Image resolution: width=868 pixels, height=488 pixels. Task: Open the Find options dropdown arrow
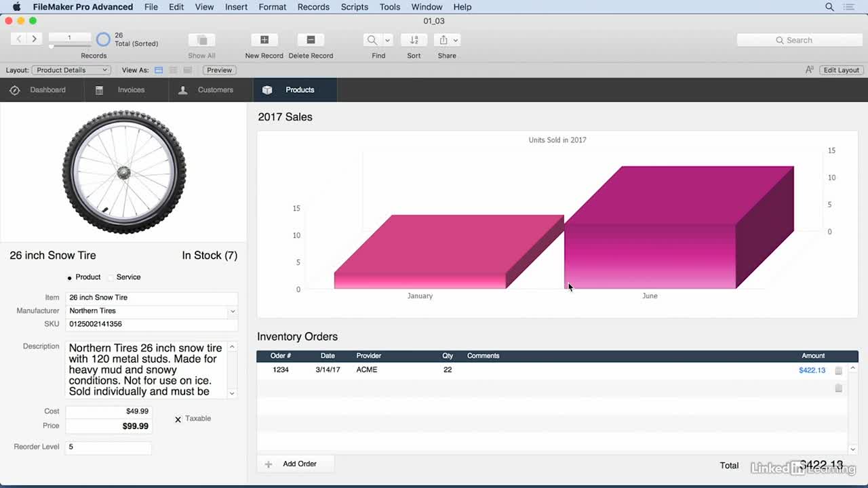click(x=387, y=40)
